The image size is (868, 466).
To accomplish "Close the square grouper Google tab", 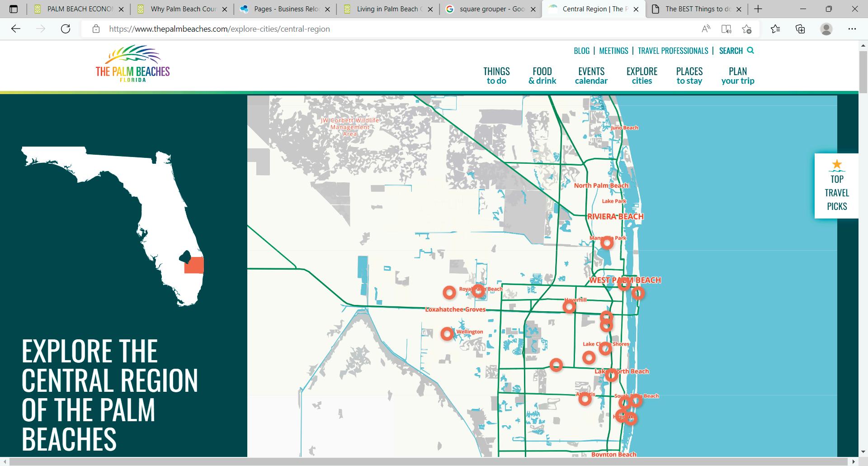I will (533, 9).
